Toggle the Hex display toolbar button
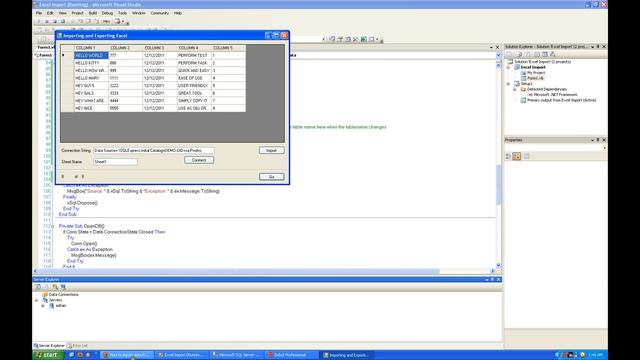640x360 pixels. pyautogui.click(x=106, y=22)
